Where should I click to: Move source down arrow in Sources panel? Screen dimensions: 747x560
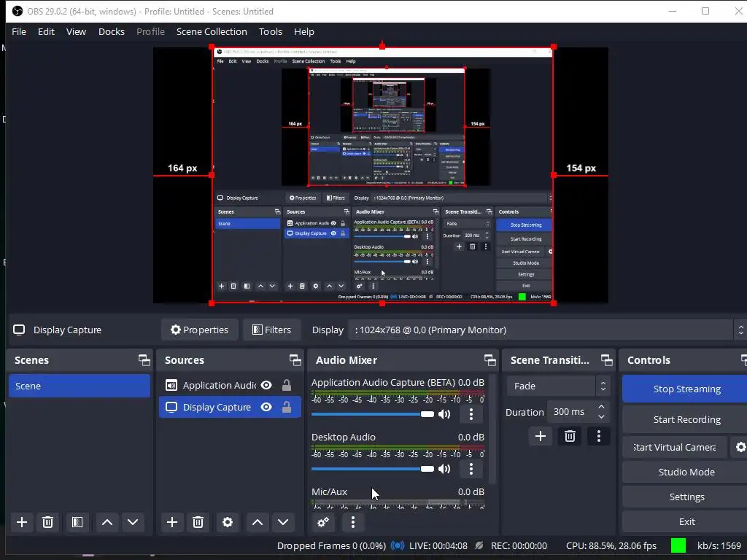point(283,522)
